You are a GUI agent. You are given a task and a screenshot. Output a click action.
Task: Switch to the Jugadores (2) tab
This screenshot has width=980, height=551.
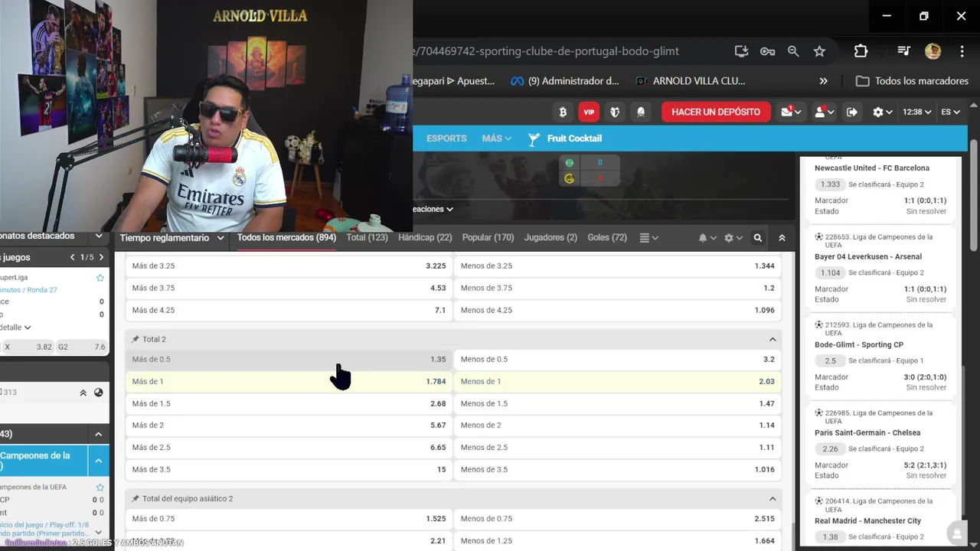(x=550, y=238)
